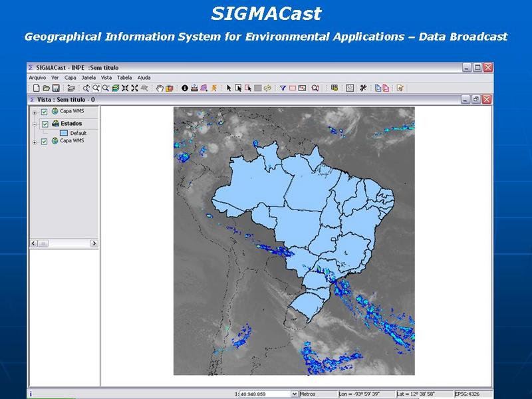
Task: Click the orange hyperlink figure tool
Action: pyautogui.click(x=213, y=88)
